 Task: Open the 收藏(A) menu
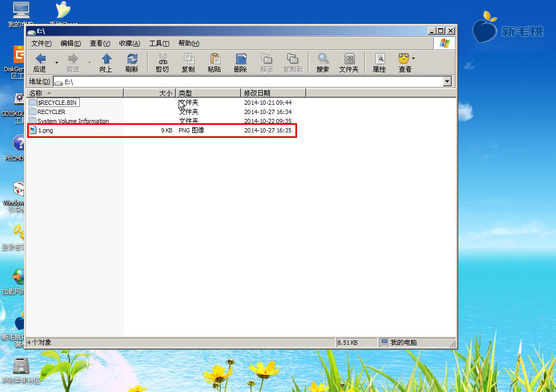[129, 43]
